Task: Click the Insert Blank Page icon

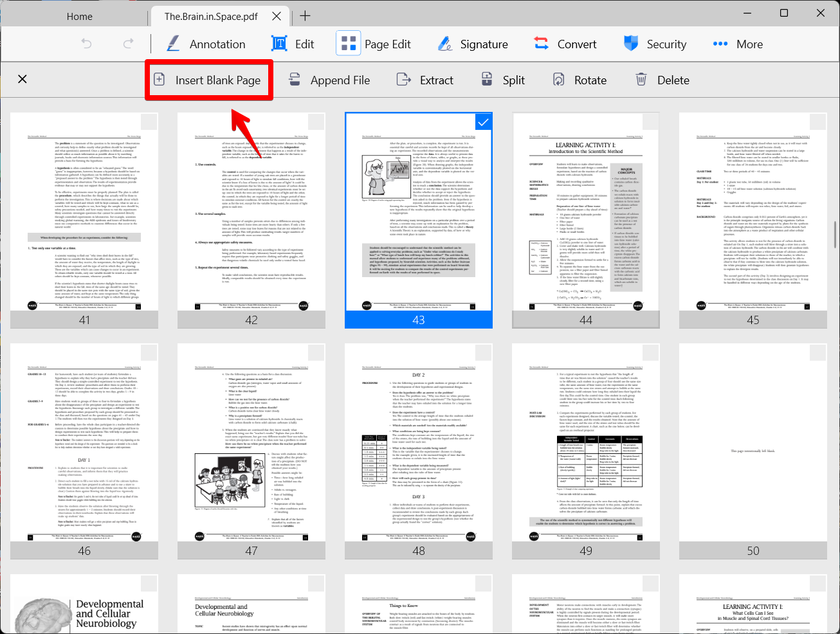Action: point(160,80)
